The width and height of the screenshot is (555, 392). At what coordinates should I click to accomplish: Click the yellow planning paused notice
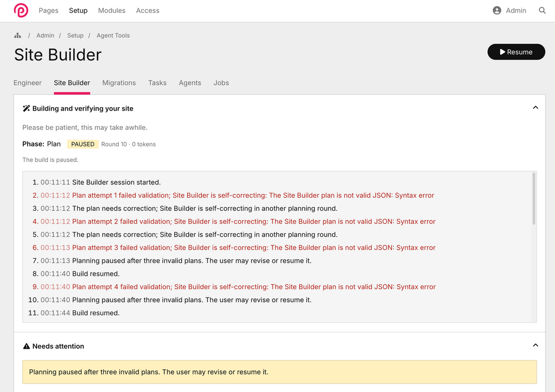click(x=279, y=372)
